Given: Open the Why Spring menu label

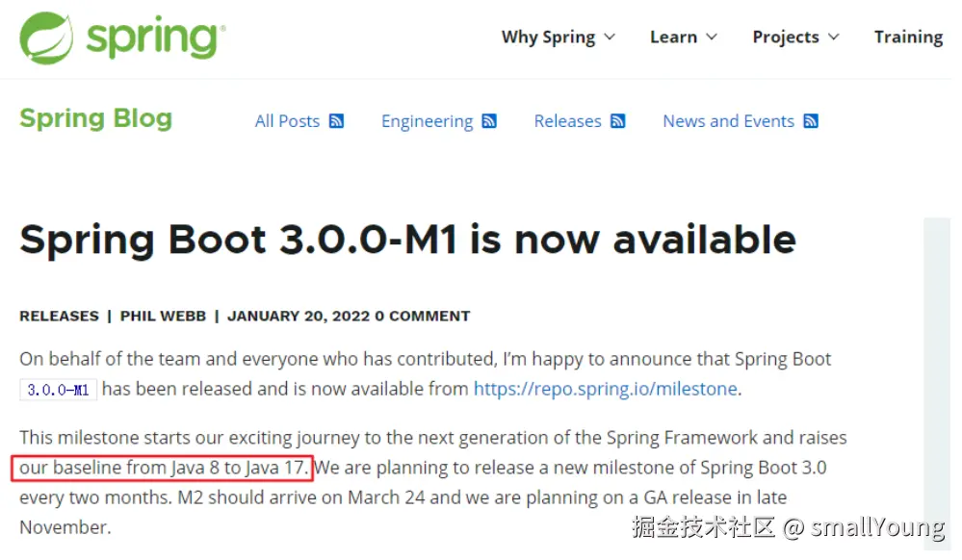Looking at the screenshot, I should 548,38.
